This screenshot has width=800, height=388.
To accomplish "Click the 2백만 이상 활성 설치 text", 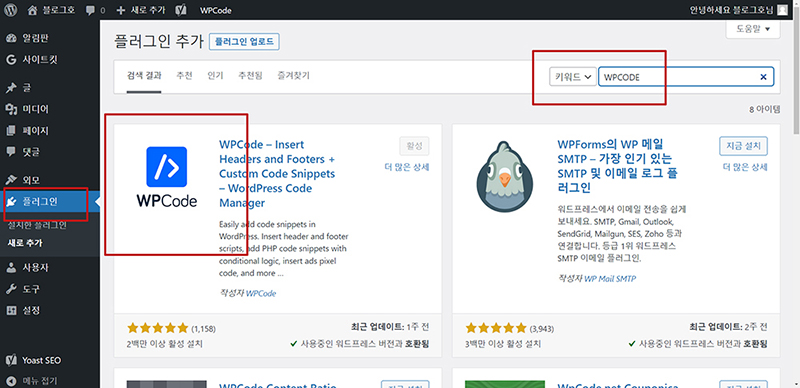I will point(165,344).
